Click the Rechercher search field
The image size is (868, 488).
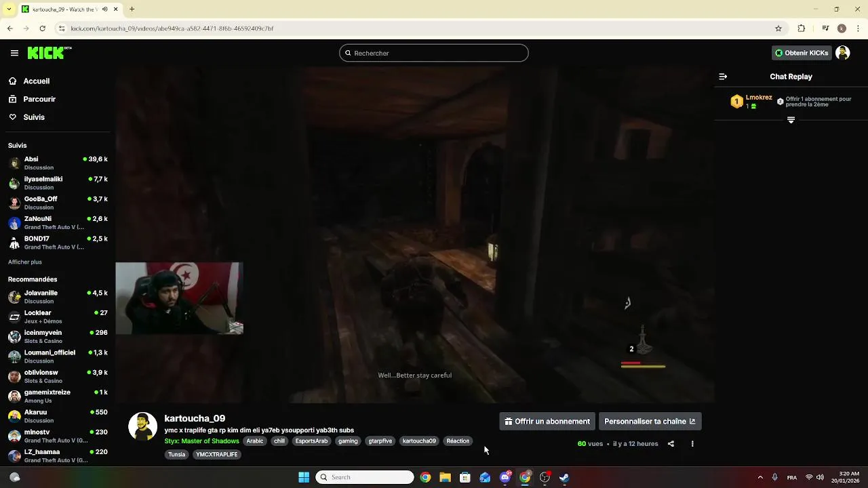click(434, 53)
